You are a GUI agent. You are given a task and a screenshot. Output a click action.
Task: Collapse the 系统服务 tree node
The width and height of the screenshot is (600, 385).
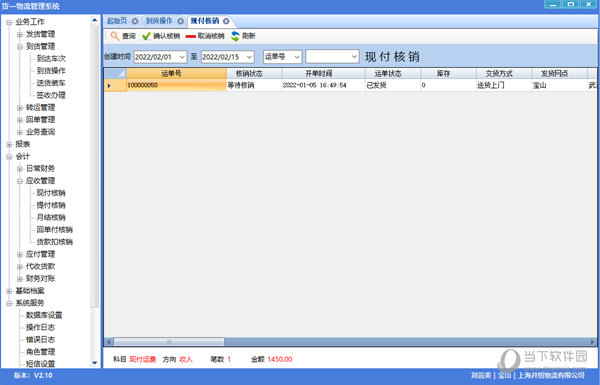(9, 303)
